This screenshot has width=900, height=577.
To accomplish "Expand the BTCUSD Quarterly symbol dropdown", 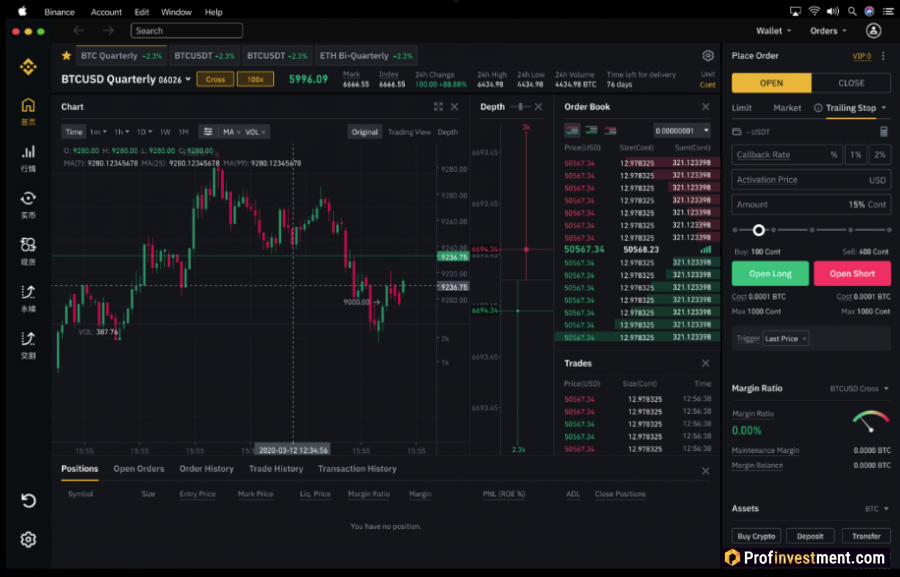I will (188, 79).
